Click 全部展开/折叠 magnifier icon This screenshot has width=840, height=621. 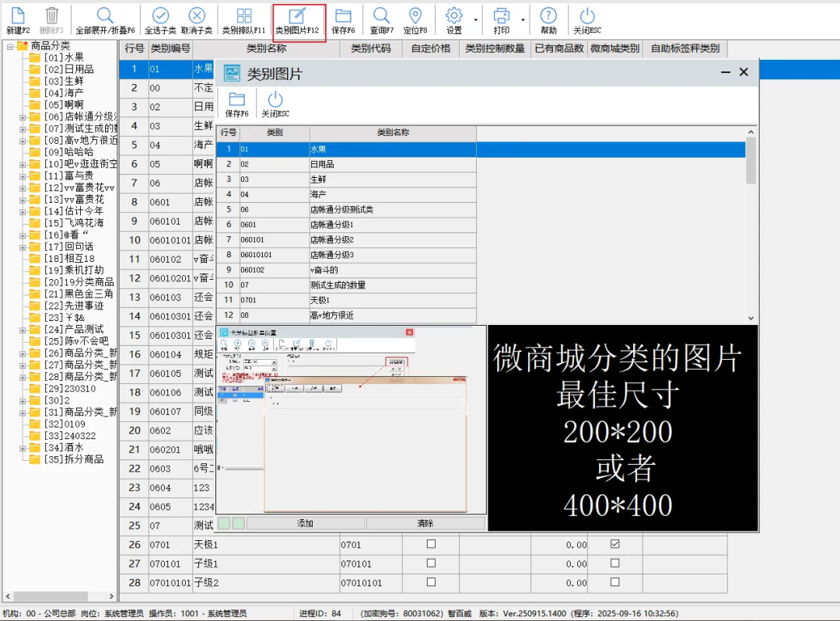[105, 16]
